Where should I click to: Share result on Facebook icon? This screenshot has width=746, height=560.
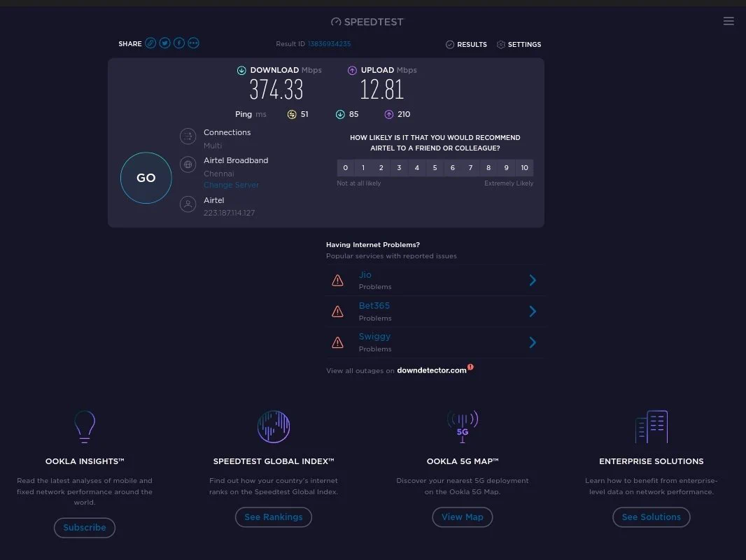pos(179,43)
